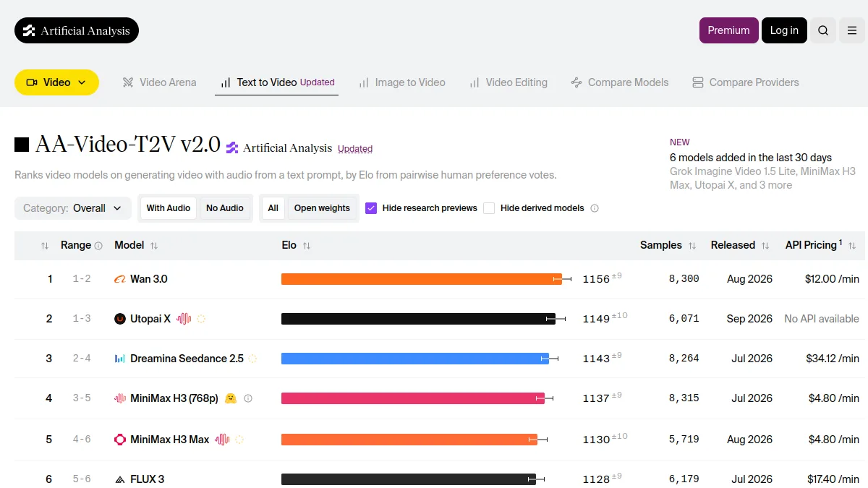Click the dotted circle icon beside Utopai X
The image size is (868, 488).
coord(201,319)
